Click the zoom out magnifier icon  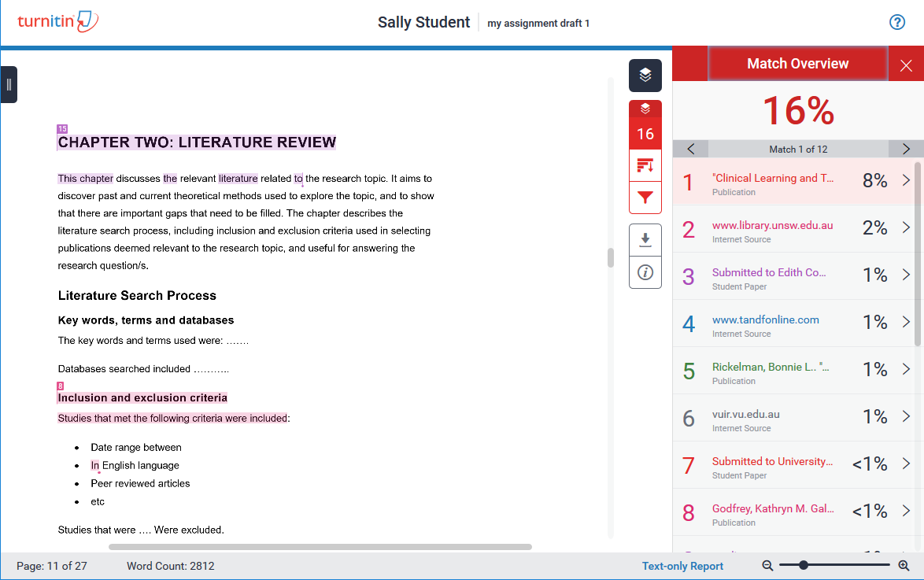(x=767, y=566)
